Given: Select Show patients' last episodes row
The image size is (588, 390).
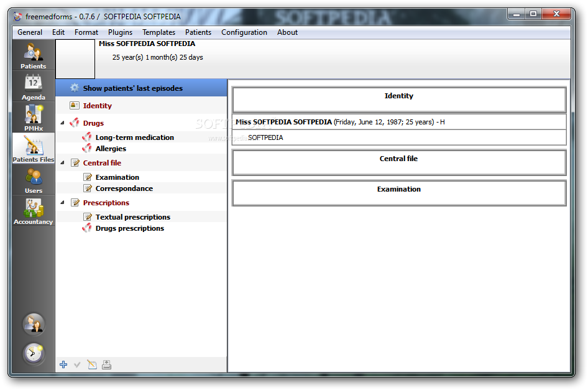Looking at the screenshot, I should 141,88.
